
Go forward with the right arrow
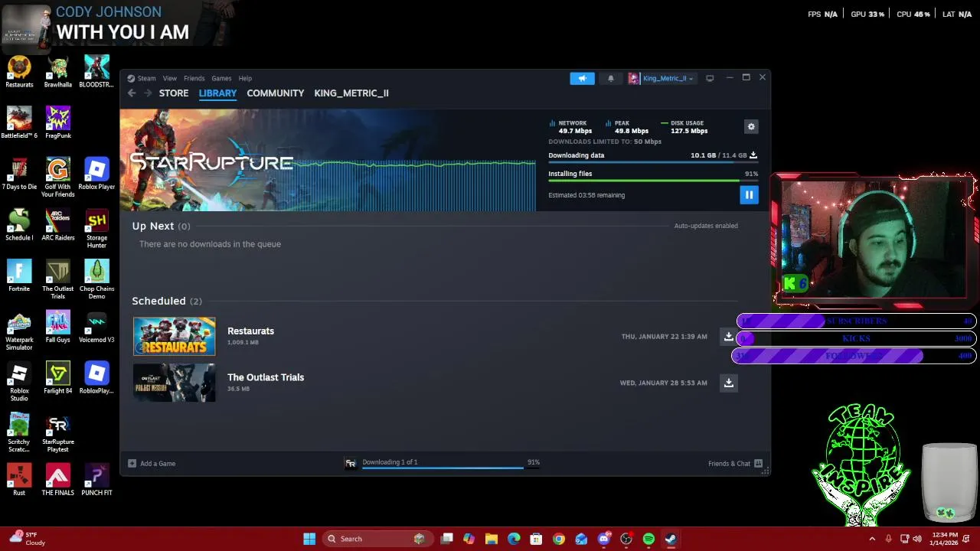click(x=148, y=93)
